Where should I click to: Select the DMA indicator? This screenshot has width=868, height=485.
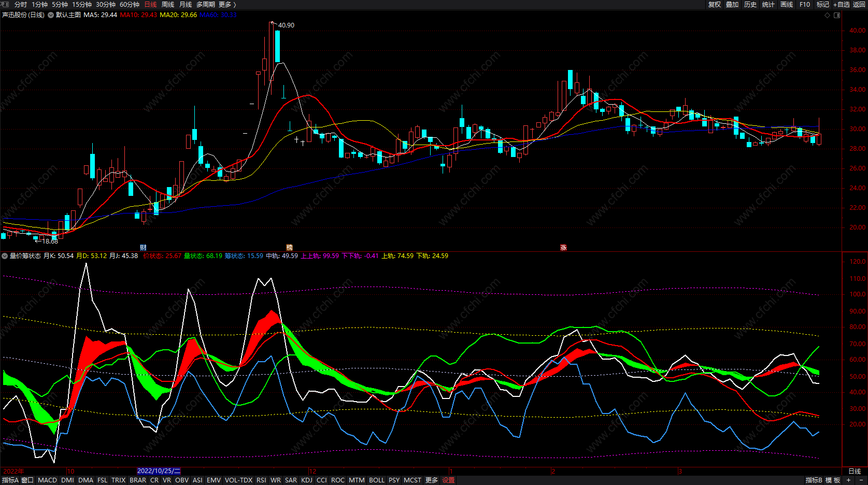point(86,480)
